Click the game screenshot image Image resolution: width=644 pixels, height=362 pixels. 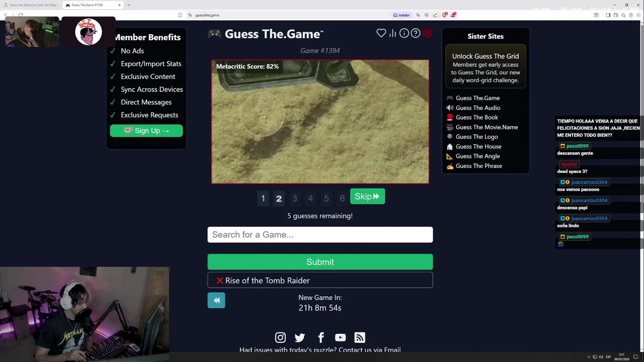click(x=320, y=122)
